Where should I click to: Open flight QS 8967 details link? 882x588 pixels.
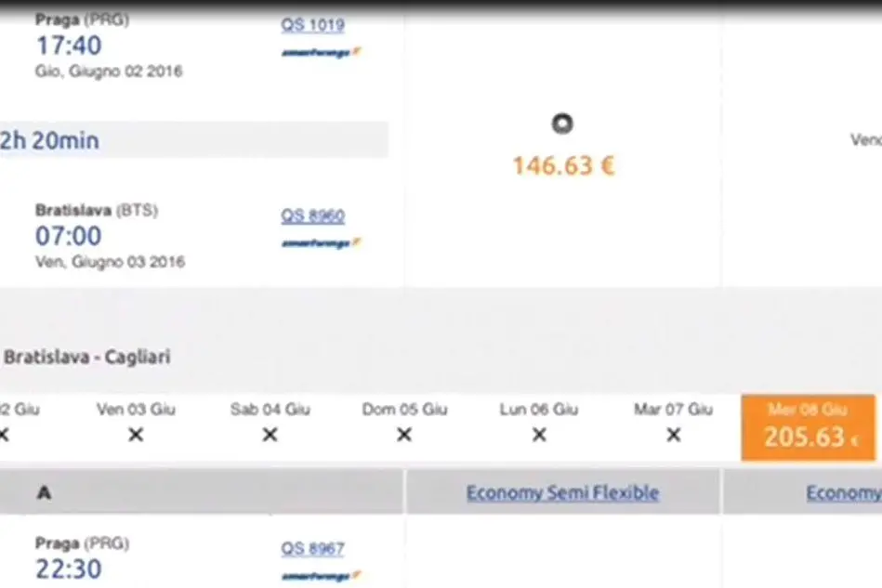[313, 548]
